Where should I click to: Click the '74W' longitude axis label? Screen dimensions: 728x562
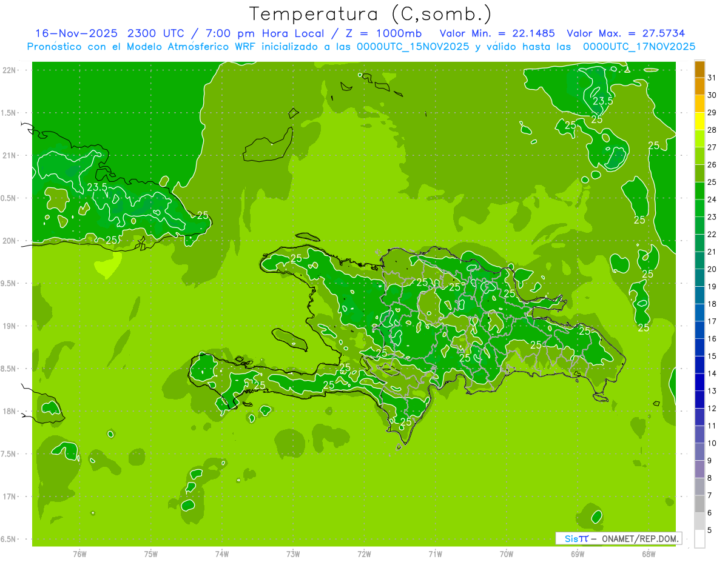(222, 554)
